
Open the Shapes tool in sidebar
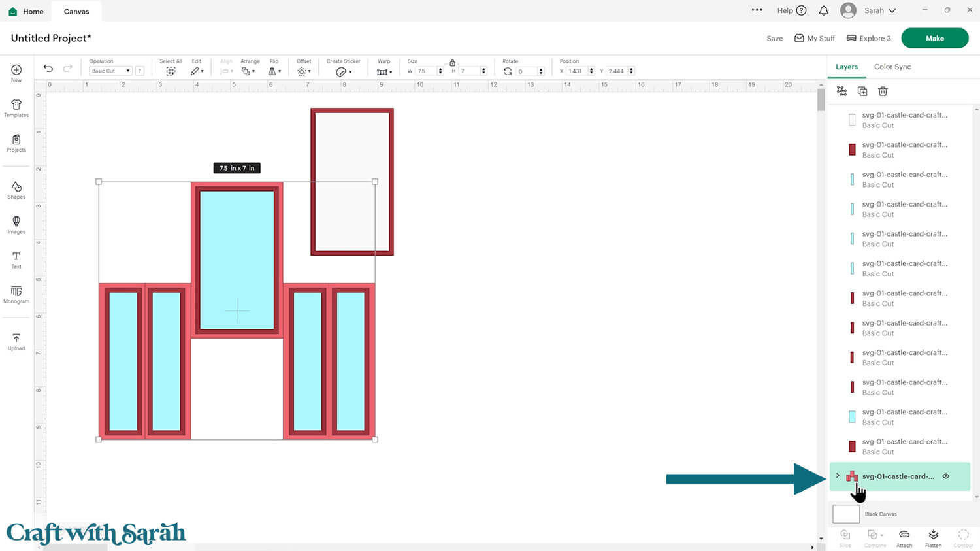tap(16, 190)
